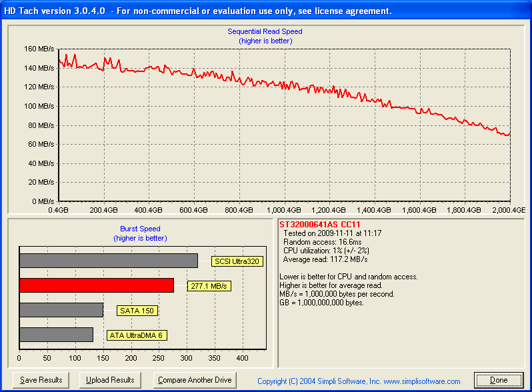The height and width of the screenshot is (392, 532).
Task: Click the gray ATA UltraDMA 6 bar
Action: (x=56, y=335)
